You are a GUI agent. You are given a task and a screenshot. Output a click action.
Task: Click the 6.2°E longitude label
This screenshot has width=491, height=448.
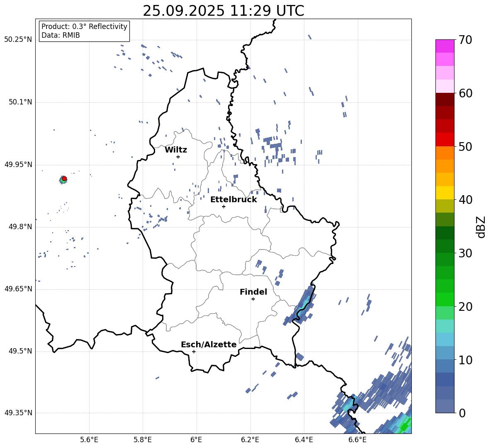point(250,440)
